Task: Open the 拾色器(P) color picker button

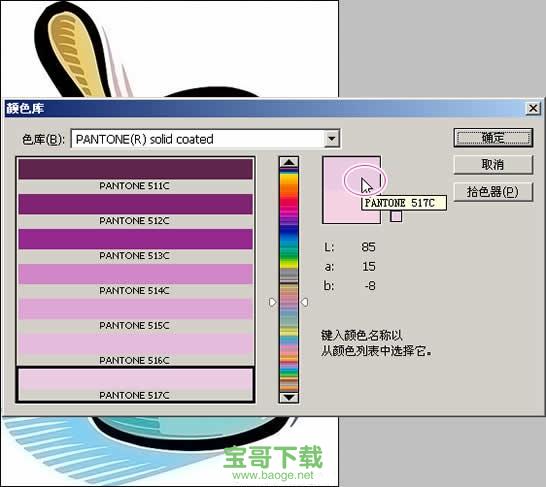Action: [x=493, y=192]
